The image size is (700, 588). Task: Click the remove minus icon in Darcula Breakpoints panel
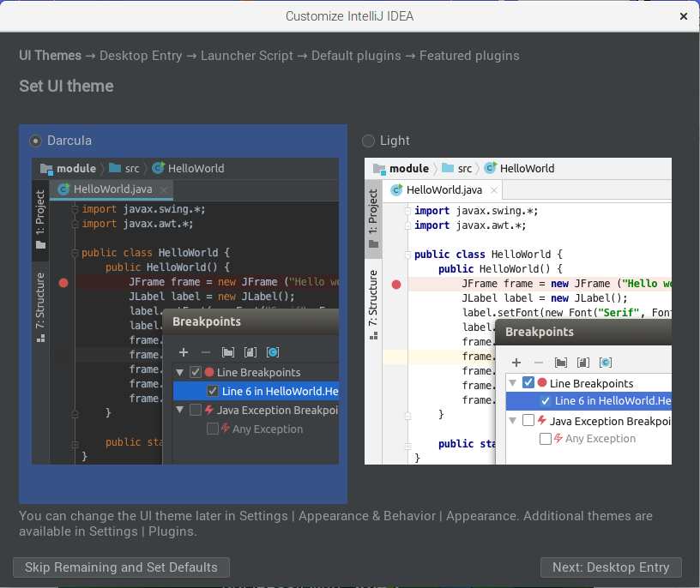[205, 352]
